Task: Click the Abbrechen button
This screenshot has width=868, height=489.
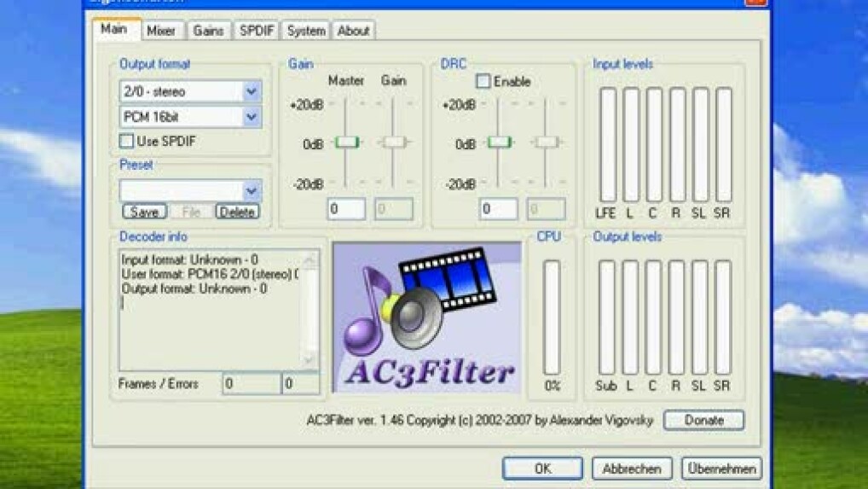Action: point(632,469)
